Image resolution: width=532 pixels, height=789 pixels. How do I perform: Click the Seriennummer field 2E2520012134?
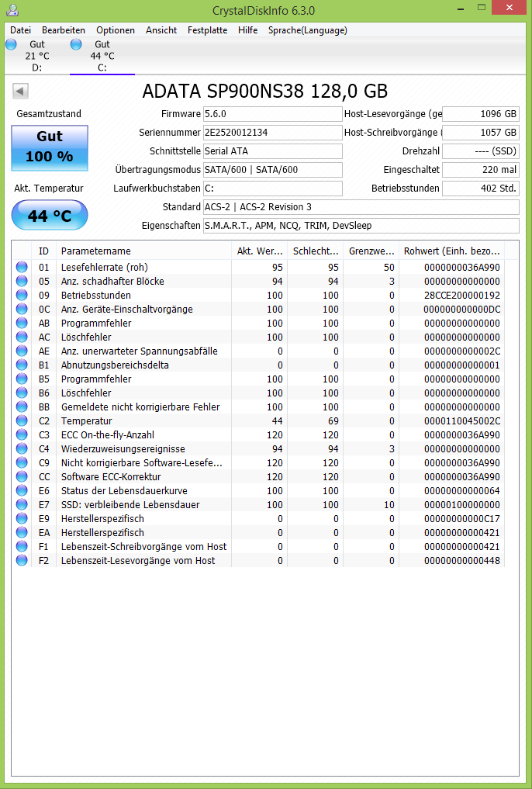click(x=272, y=133)
